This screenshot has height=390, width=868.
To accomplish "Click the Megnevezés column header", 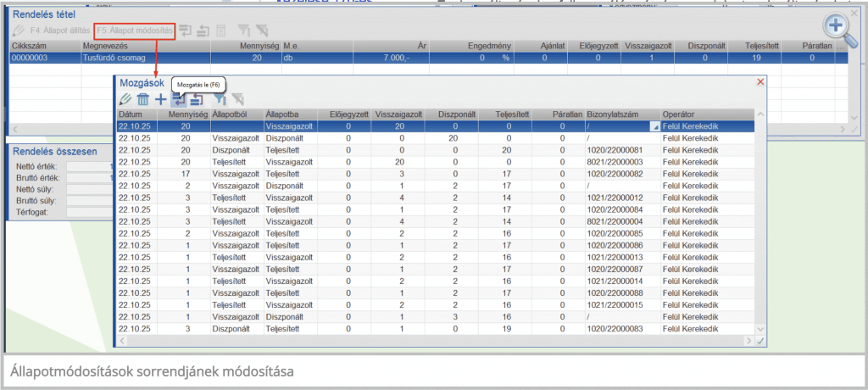I will click(146, 47).
